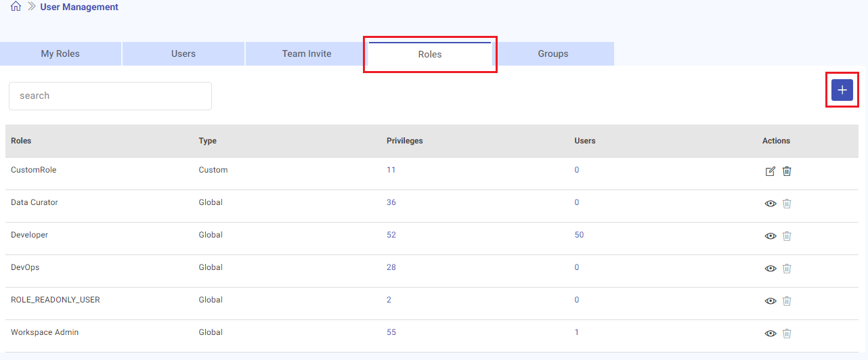868x360 pixels.
Task: Edit the CustomRole entry
Action: tap(770, 171)
